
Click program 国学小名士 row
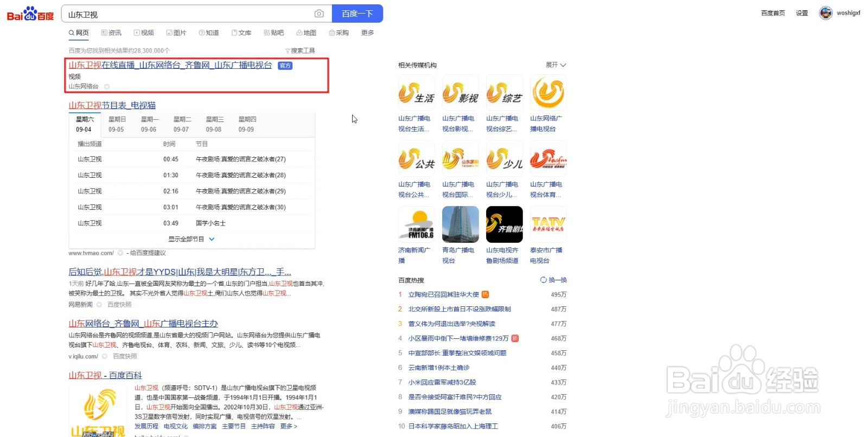click(192, 223)
